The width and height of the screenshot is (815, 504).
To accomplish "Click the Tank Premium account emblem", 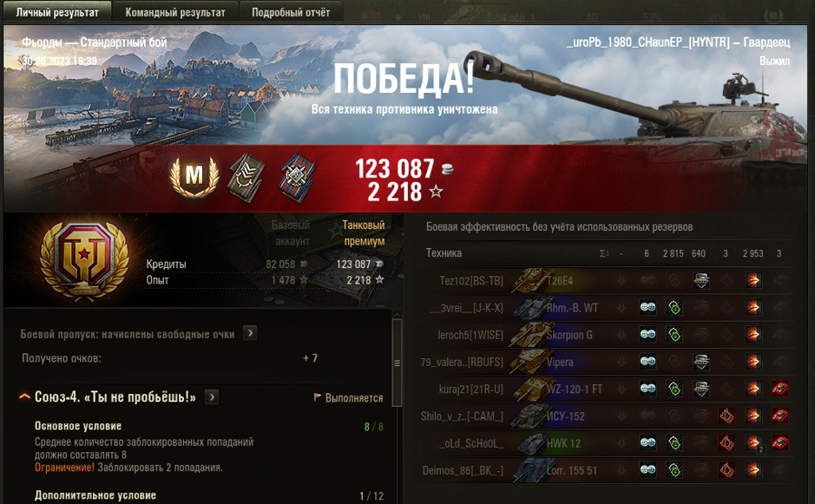I will click(x=84, y=262).
